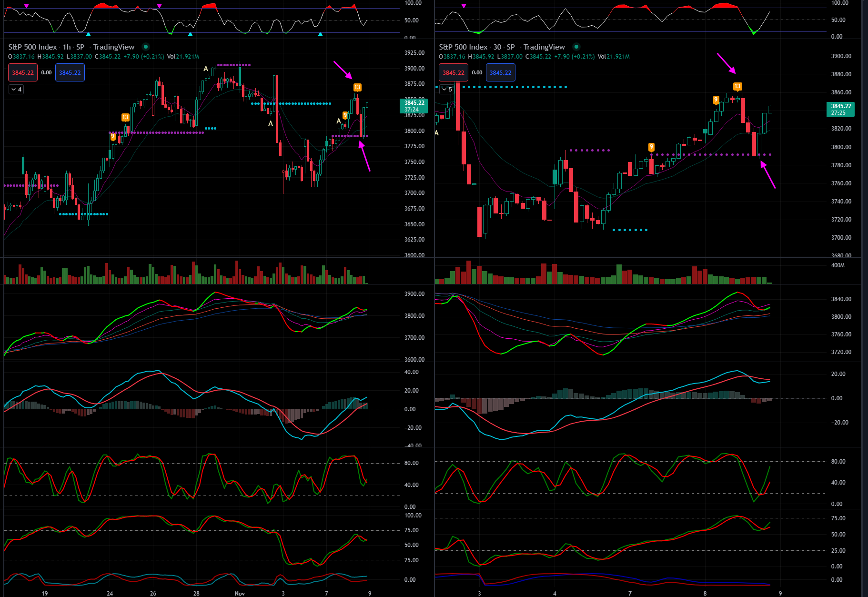Expand the 5 indicators legend on 30-minute chart
The width and height of the screenshot is (868, 597).
point(447,90)
